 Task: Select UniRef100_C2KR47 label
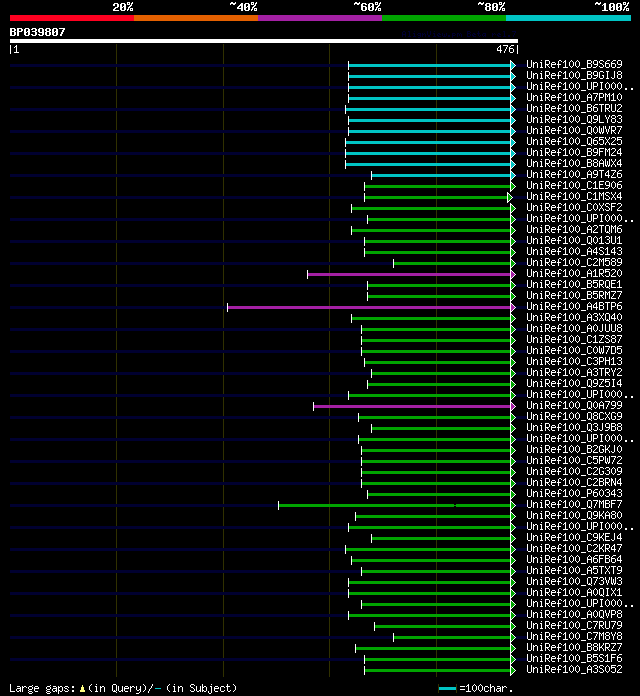(574, 548)
